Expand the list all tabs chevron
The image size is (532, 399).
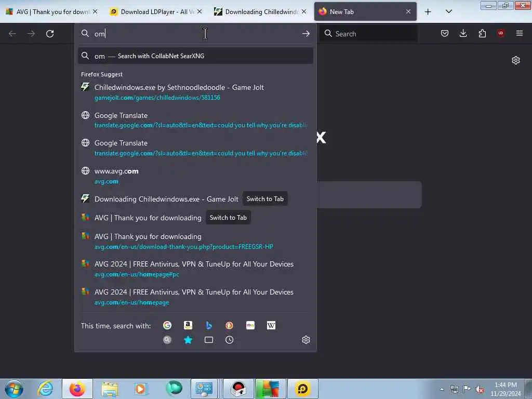click(448, 12)
